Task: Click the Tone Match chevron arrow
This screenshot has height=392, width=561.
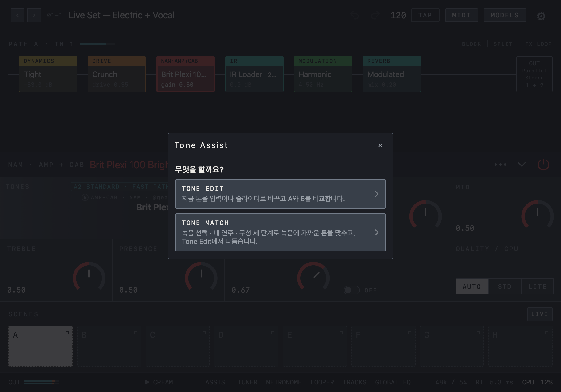Action: 377,232
